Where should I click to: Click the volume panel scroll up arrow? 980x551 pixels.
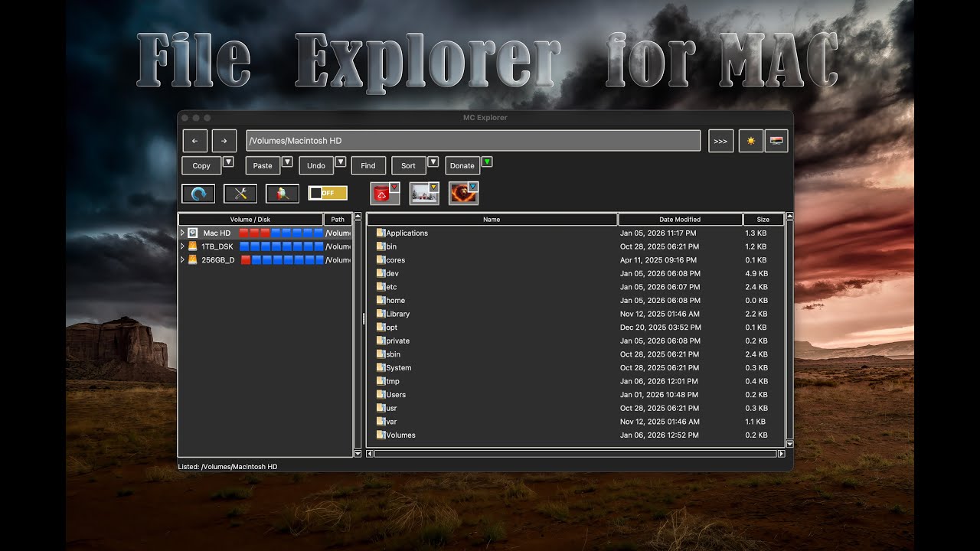(358, 217)
